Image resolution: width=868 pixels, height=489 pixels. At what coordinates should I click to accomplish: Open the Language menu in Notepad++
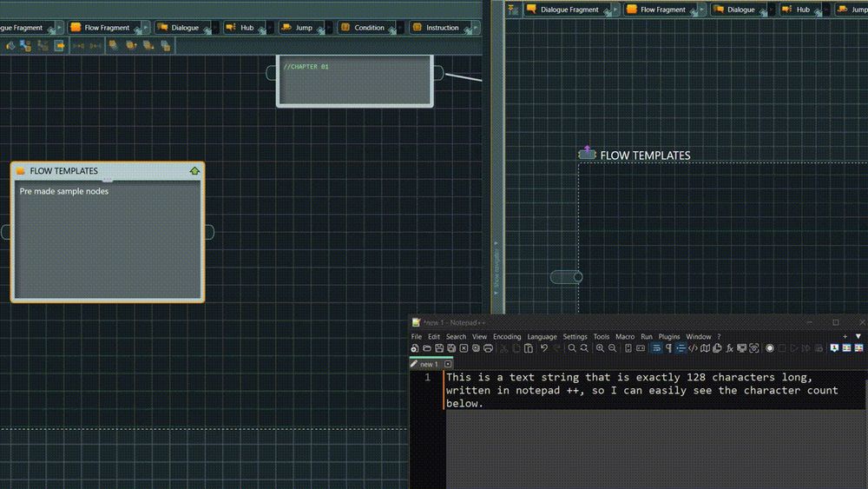pyautogui.click(x=542, y=337)
